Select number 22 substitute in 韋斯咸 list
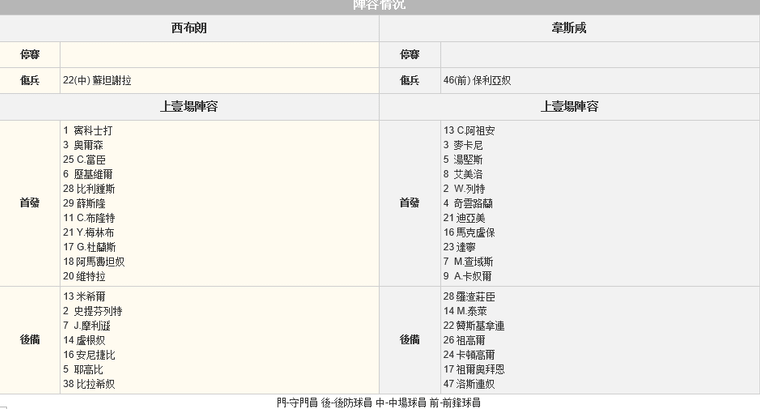The image size is (760, 409). [x=474, y=326]
